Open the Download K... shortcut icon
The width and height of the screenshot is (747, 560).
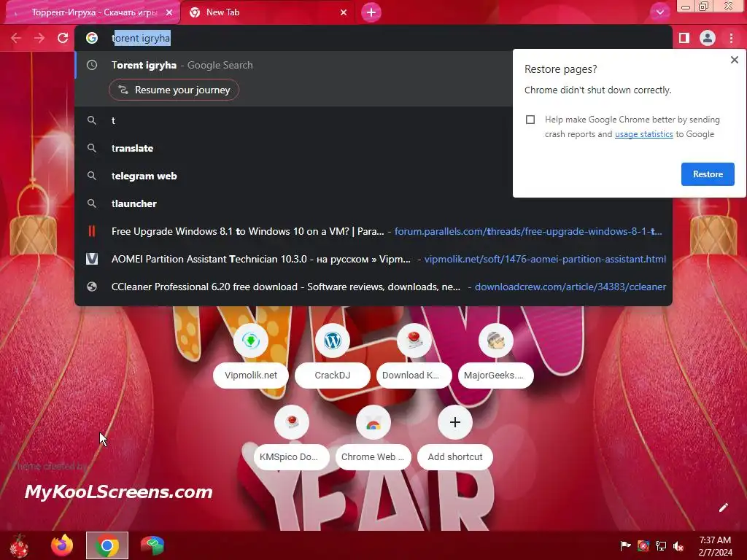(414, 341)
